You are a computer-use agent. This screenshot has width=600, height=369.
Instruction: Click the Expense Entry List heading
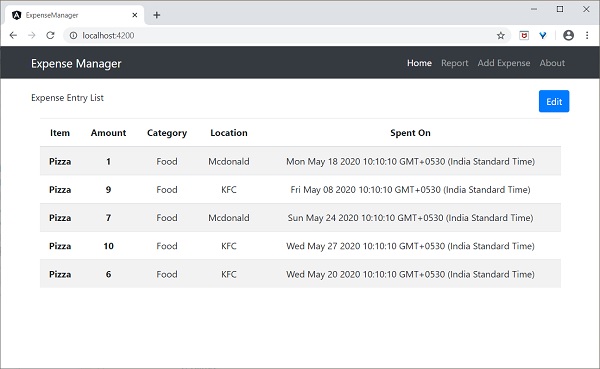click(67, 98)
